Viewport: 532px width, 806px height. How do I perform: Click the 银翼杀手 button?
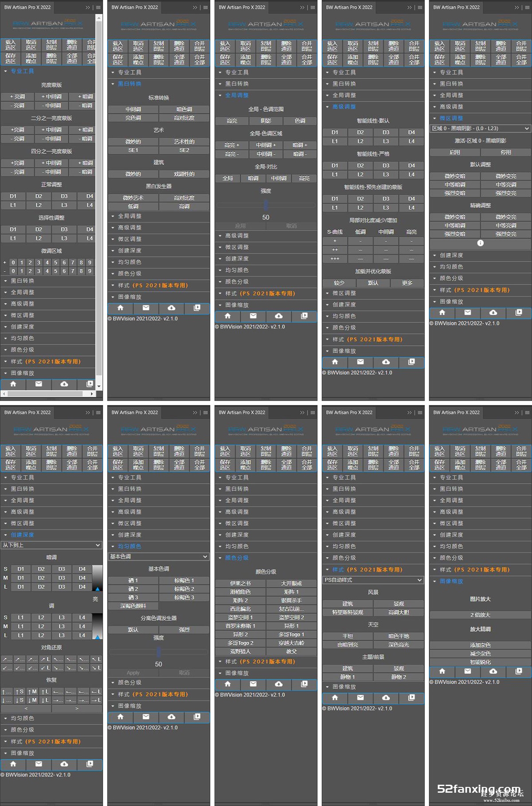[291, 600]
